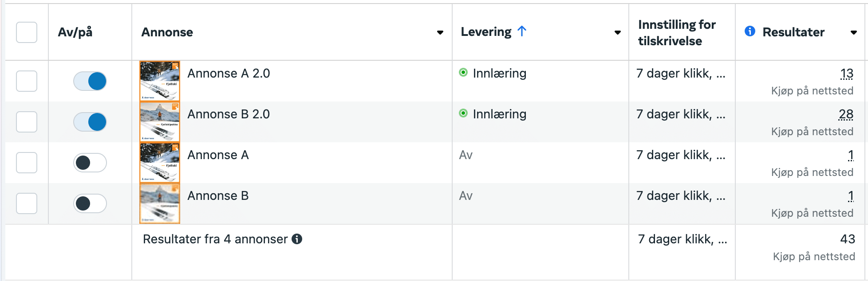868x281 pixels.
Task: Tick the checkbox for Annonse B row
Action: 27,203
